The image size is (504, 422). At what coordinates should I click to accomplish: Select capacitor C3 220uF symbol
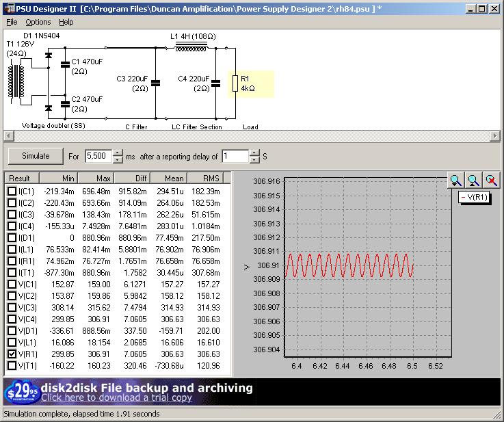155,83
